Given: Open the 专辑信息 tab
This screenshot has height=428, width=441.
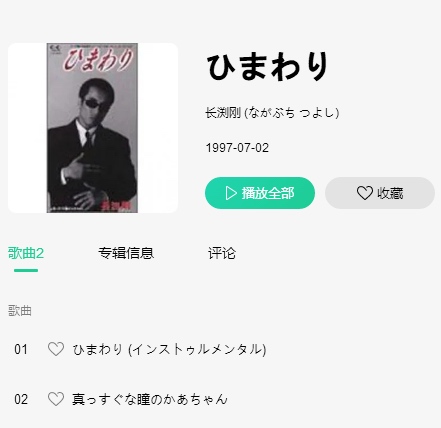Looking at the screenshot, I should (126, 253).
